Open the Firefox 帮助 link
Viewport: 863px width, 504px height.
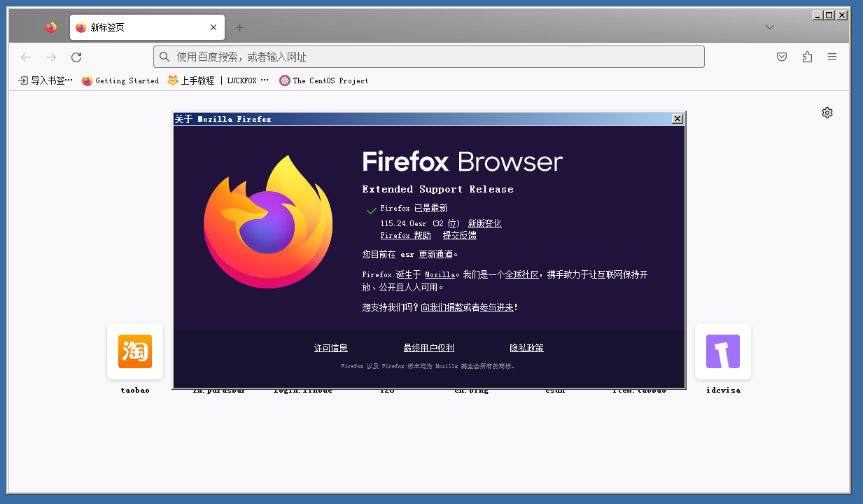(x=405, y=235)
